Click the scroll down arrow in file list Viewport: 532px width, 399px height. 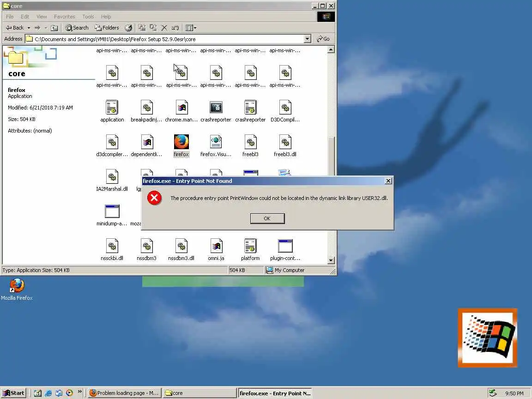[331, 260]
